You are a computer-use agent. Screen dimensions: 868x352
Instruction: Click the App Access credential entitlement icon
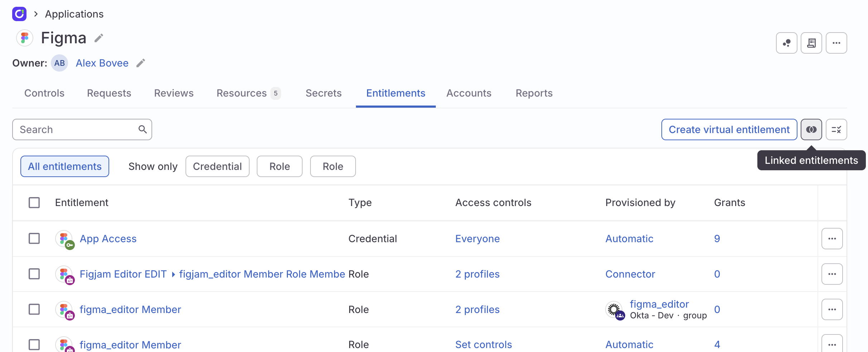click(x=64, y=238)
